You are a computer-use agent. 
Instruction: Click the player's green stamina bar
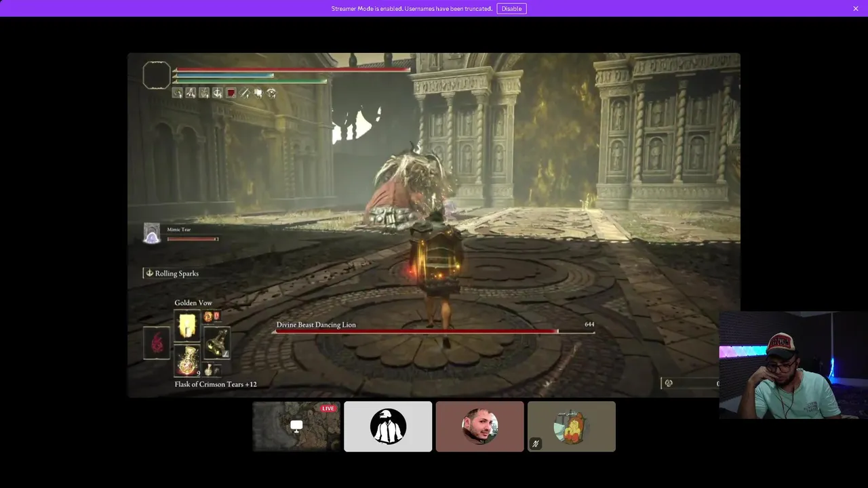[x=250, y=81]
